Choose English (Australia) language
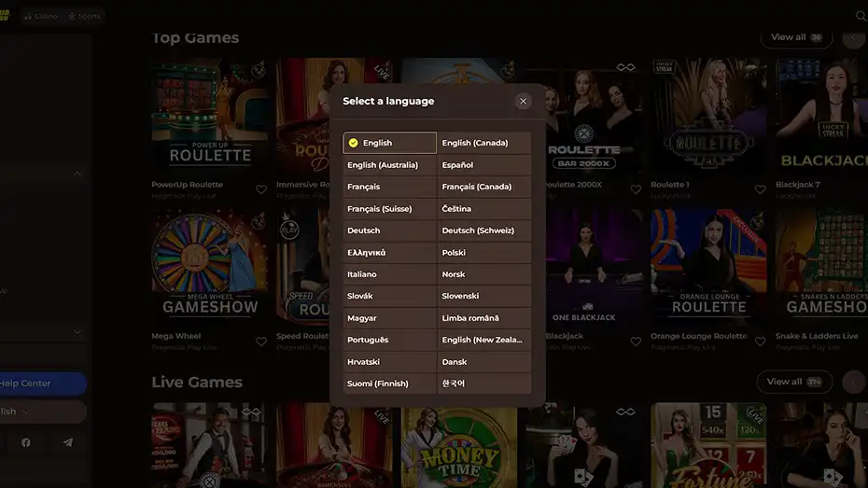This screenshot has width=868, height=488. coord(390,165)
